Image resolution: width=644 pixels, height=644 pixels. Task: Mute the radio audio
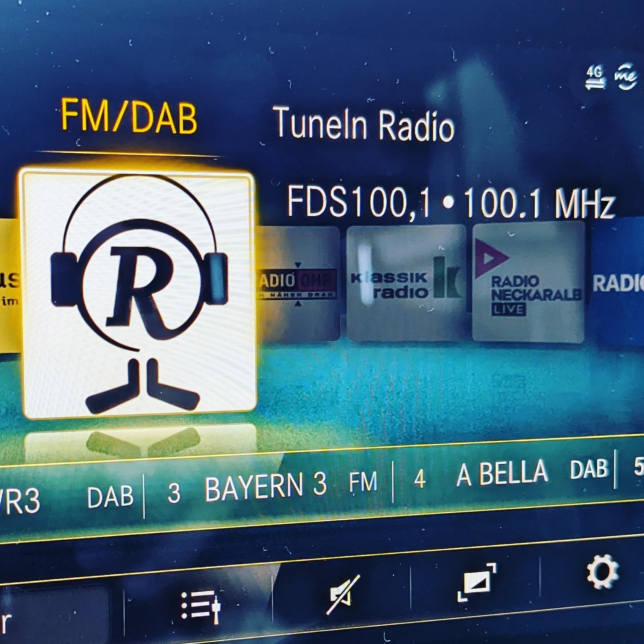343,595
